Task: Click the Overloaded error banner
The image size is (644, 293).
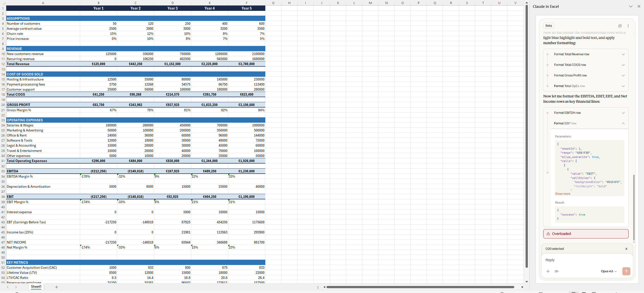Action: (586, 234)
